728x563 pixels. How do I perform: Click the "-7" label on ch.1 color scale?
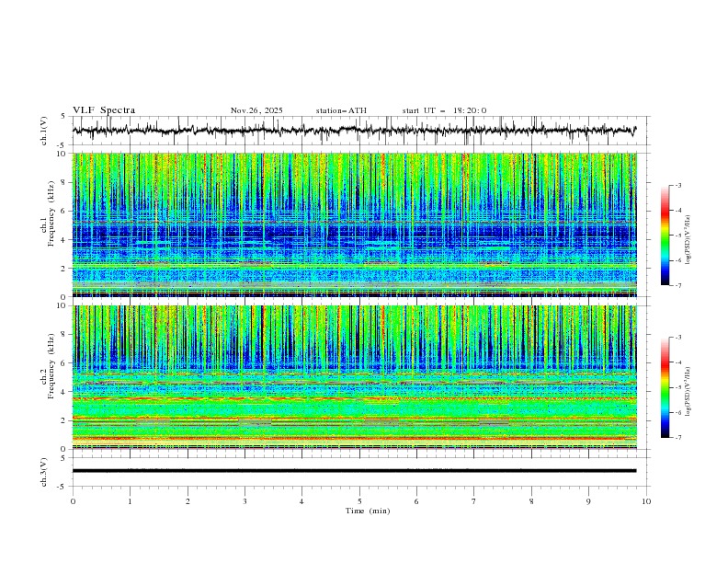pyautogui.click(x=677, y=286)
